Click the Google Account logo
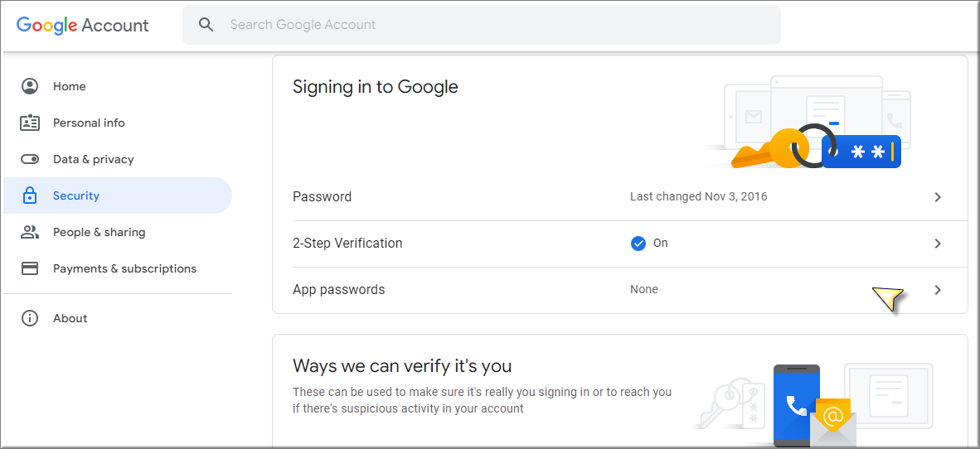This screenshot has width=980, height=449. [83, 25]
